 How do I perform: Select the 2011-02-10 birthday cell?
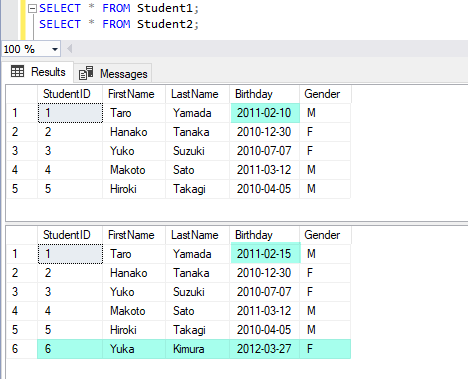265,113
